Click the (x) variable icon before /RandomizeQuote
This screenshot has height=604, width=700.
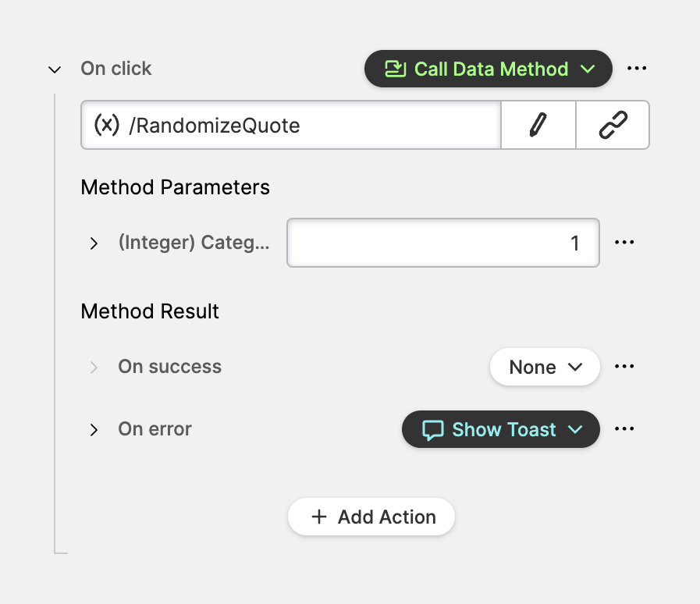106,125
